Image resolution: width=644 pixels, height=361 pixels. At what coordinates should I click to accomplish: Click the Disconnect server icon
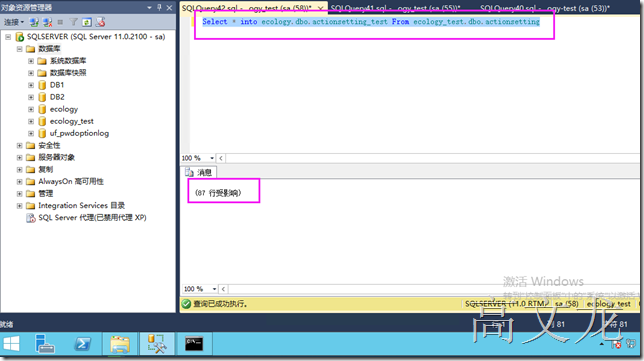48,22
